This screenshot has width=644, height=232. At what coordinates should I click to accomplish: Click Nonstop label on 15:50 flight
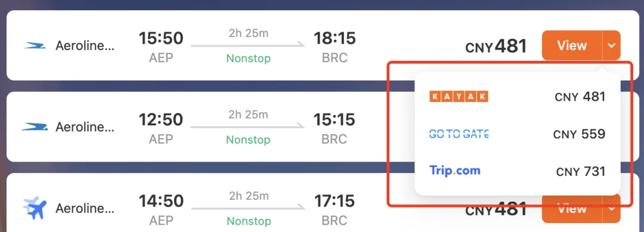[249, 58]
